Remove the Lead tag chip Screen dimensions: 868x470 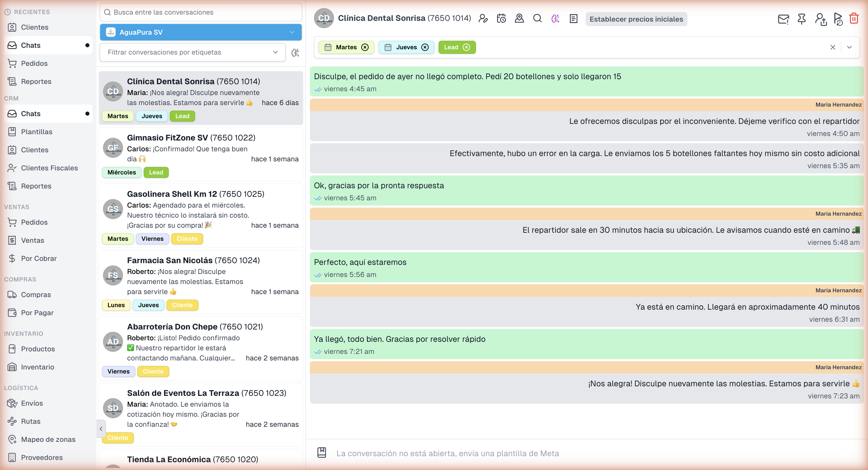[x=466, y=47]
